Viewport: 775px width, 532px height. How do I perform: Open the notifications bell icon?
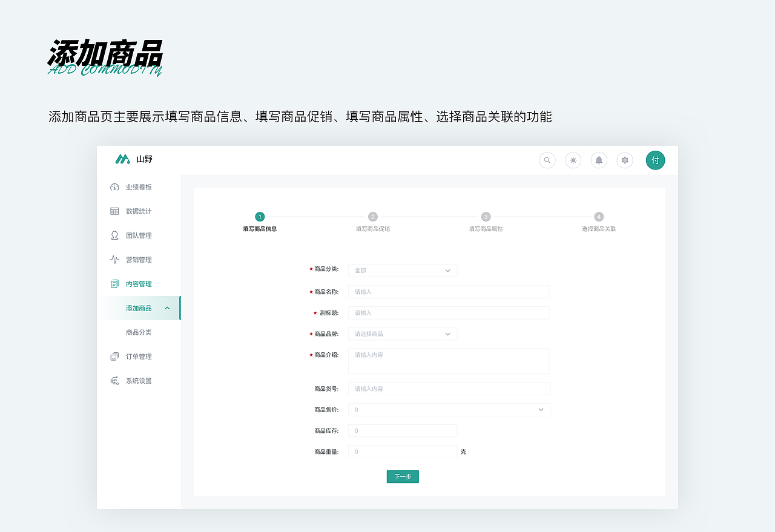coord(599,160)
